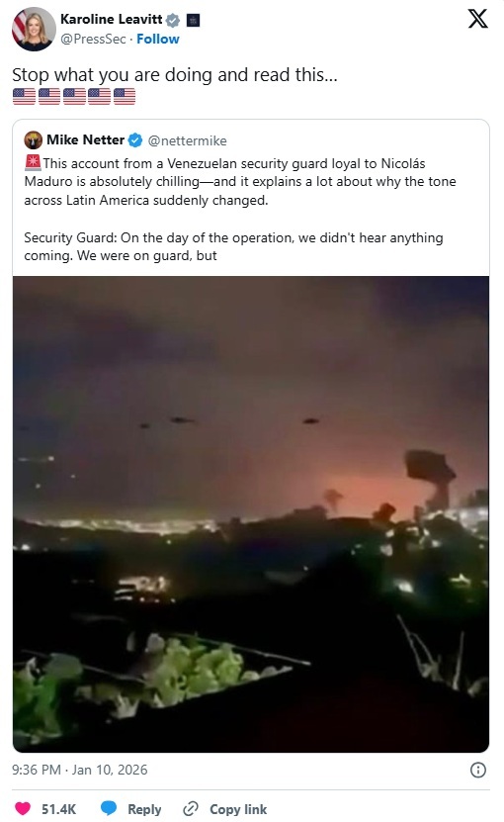Open the @PressSec handle link
504x822 pixels.
point(93,40)
